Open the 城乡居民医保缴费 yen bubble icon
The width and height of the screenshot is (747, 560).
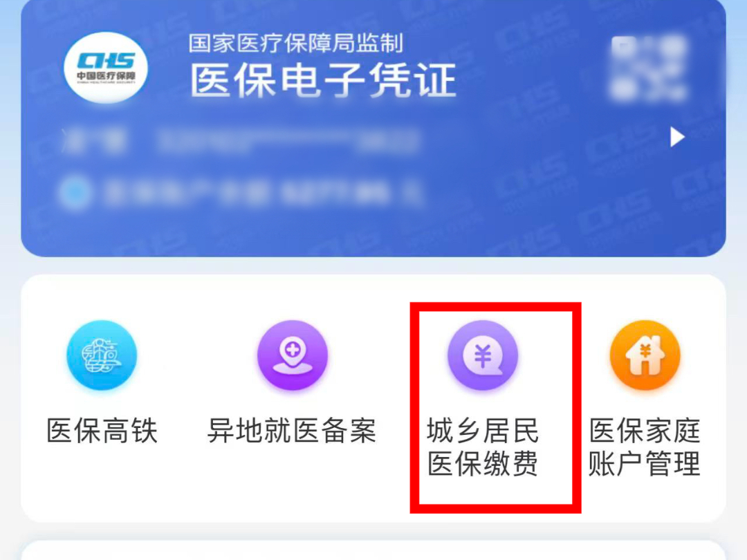tap(483, 355)
